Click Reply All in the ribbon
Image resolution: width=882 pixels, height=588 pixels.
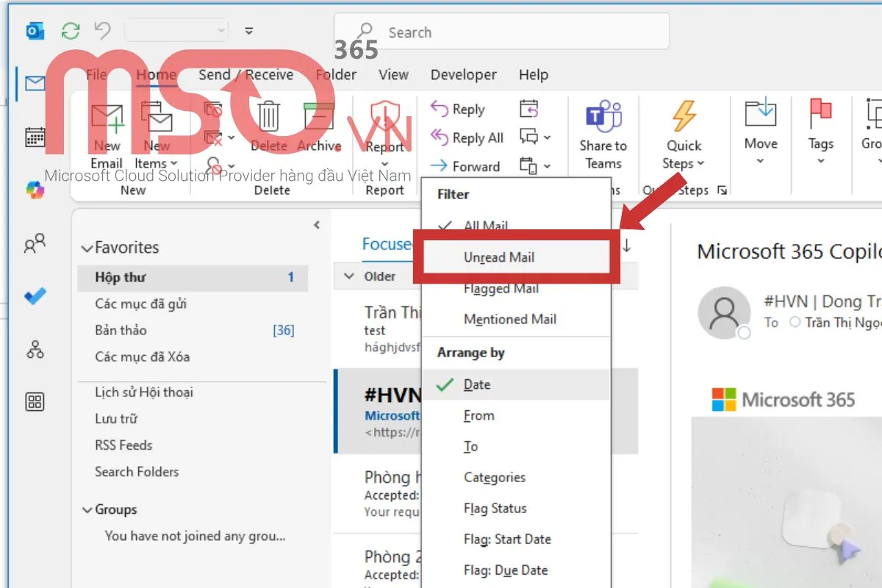click(467, 137)
